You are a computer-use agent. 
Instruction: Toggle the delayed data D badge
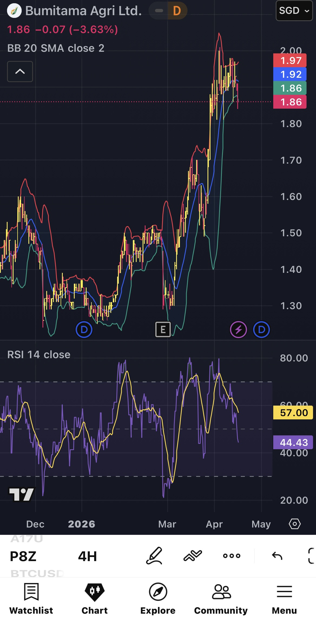tap(177, 11)
